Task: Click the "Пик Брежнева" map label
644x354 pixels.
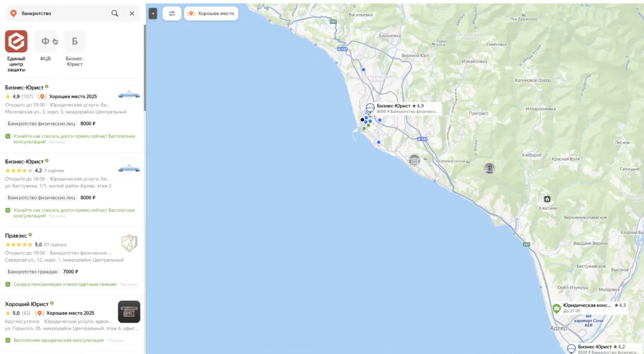Action: click(x=524, y=19)
